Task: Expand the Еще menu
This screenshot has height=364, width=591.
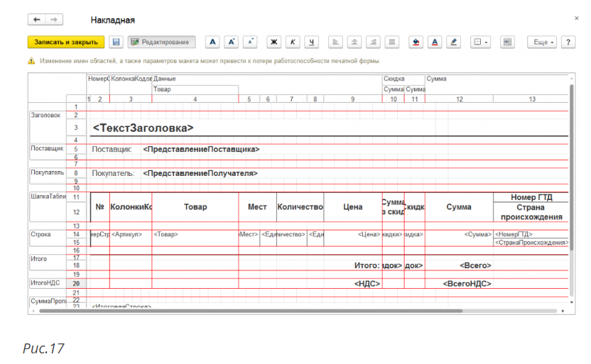Action: click(541, 43)
